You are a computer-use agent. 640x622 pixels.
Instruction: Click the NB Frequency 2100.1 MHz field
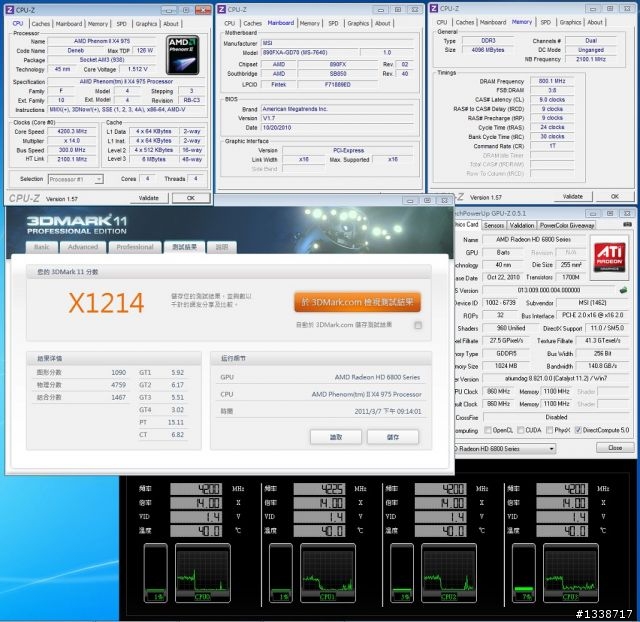(x=591, y=60)
